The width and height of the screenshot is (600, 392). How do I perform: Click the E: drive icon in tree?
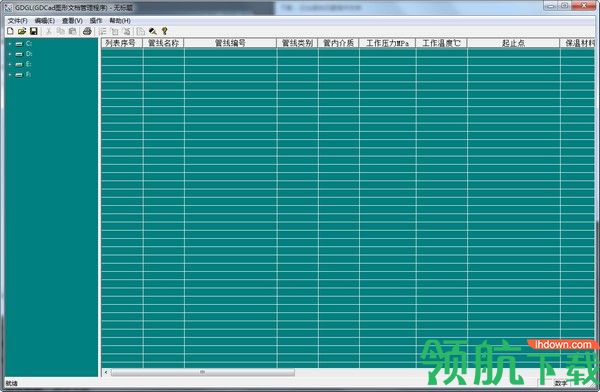pos(19,64)
